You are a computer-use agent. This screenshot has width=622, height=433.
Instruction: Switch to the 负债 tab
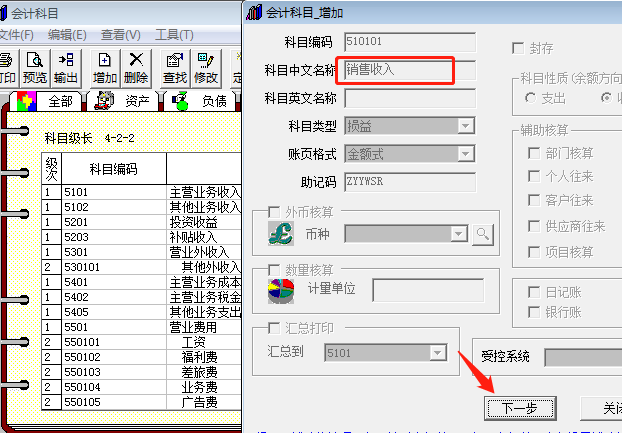200,101
